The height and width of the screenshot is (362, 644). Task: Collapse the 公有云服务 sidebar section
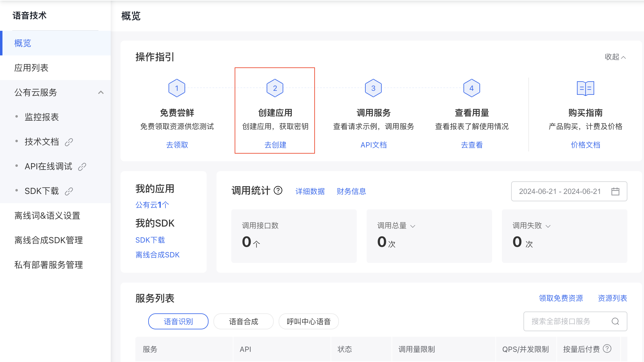(x=101, y=92)
